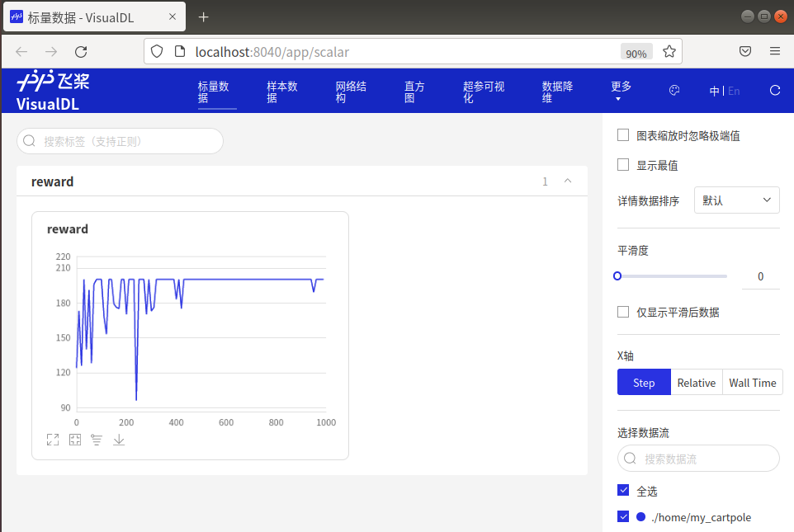Screen dimensions: 794x532
Task: Open the theme palette icon
Action: [674, 91]
